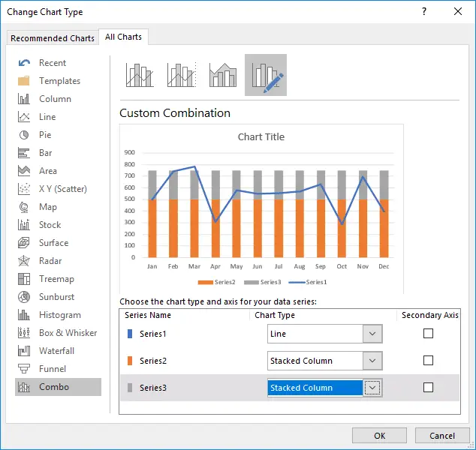Choose the Radar chart icon

point(24,261)
